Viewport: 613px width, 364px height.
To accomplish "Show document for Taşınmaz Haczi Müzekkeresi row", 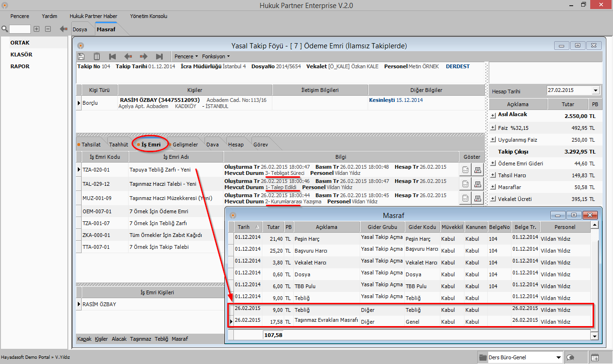I will [x=466, y=198].
